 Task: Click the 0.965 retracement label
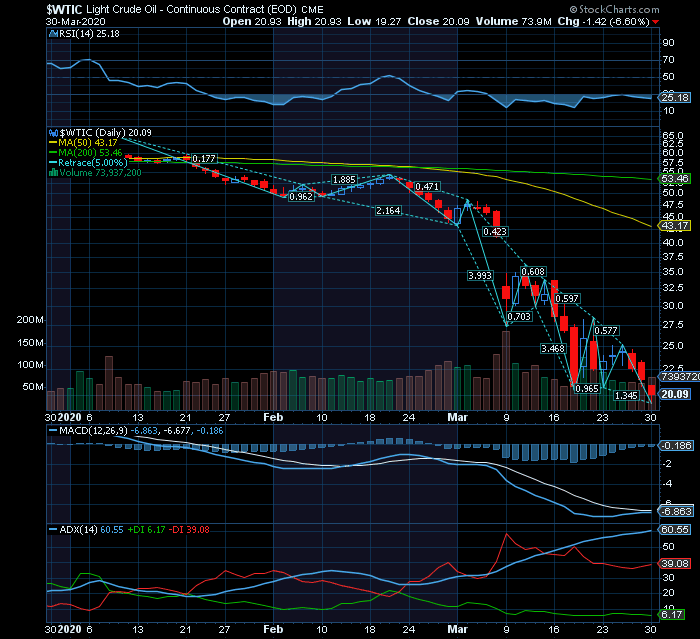[587, 388]
